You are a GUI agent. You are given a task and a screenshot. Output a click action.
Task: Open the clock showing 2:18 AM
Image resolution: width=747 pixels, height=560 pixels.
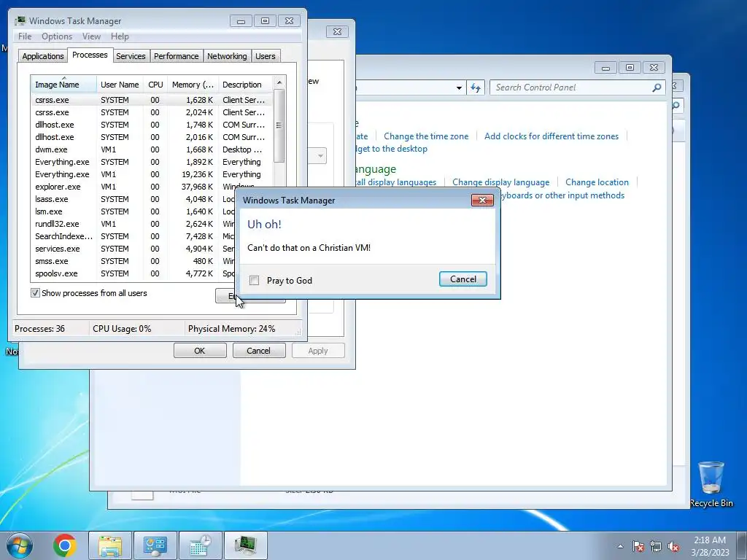coord(710,546)
